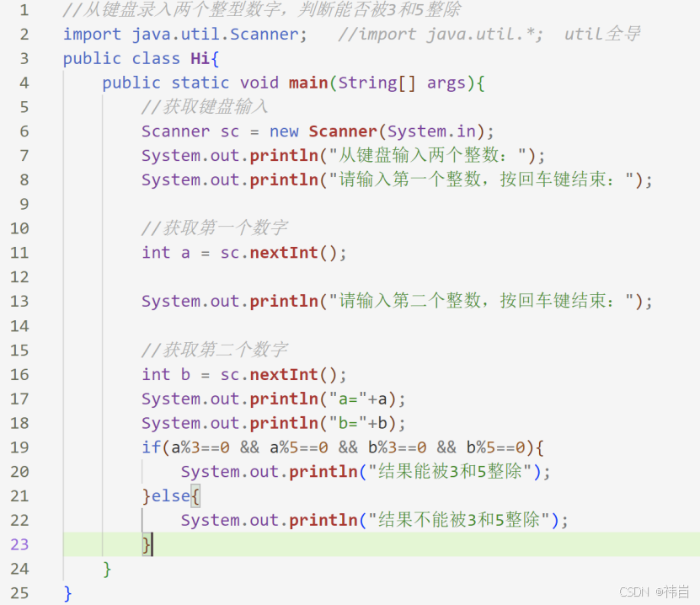Click the @柿茜 author name
Screen dimensions: 700x605
click(x=674, y=592)
